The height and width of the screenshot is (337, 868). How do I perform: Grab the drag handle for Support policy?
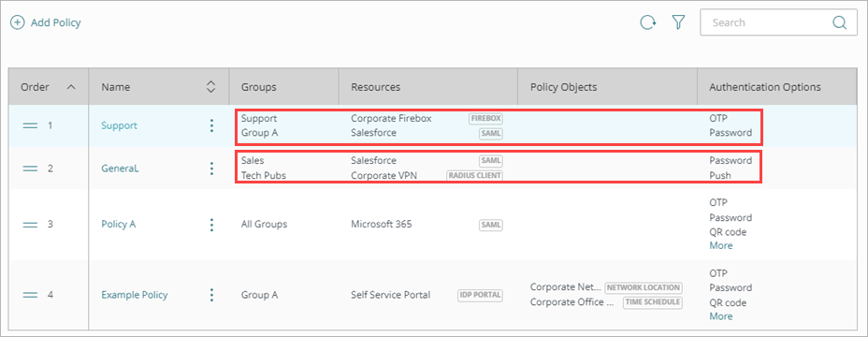[x=30, y=125]
